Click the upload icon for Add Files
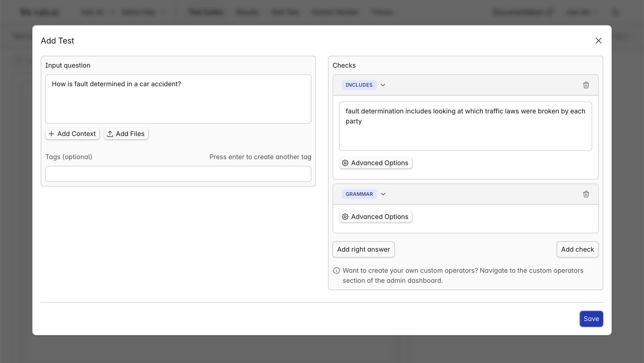Screen dimensions: 644x363 [110, 134]
